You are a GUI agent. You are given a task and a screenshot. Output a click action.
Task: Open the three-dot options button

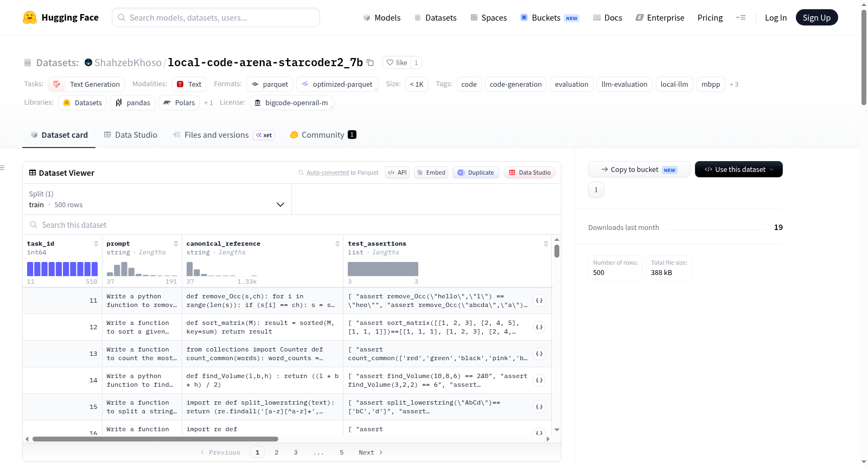coord(596,190)
